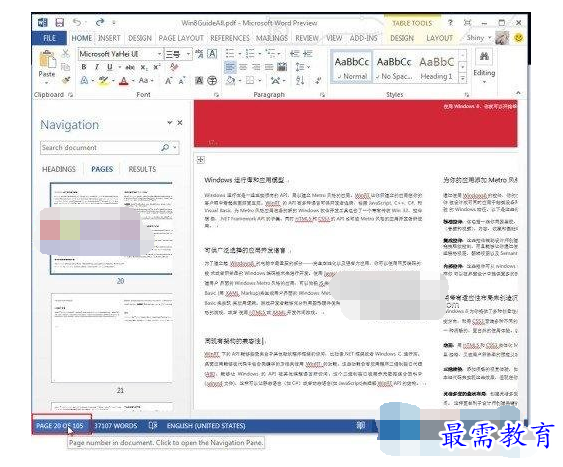Open Table Tools LAYOUT tab
This screenshot has width=563, height=467.
point(439,38)
